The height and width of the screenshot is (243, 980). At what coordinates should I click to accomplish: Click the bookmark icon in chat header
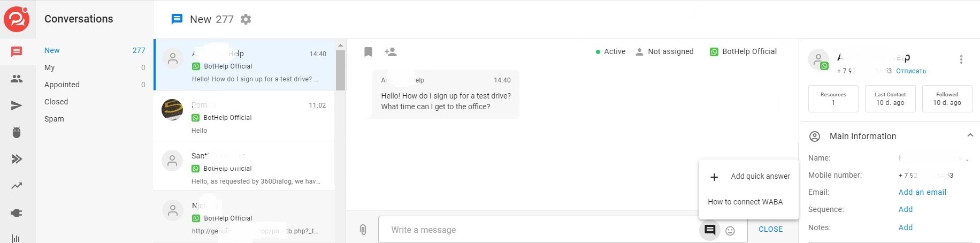(x=368, y=52)
